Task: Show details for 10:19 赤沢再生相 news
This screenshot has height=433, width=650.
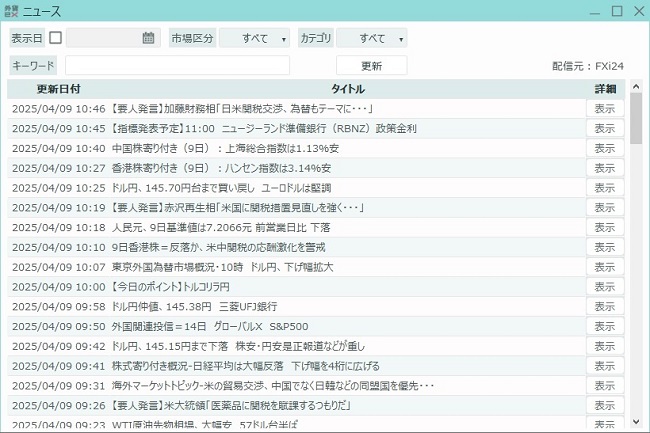Action: (x=605, y=208)
